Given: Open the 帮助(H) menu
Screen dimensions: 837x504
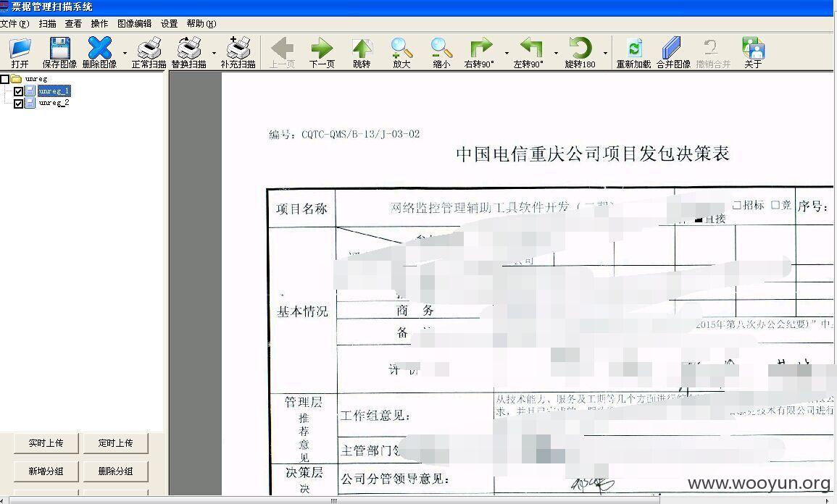Looking at the screenshot, I should (x=201, y=23).
